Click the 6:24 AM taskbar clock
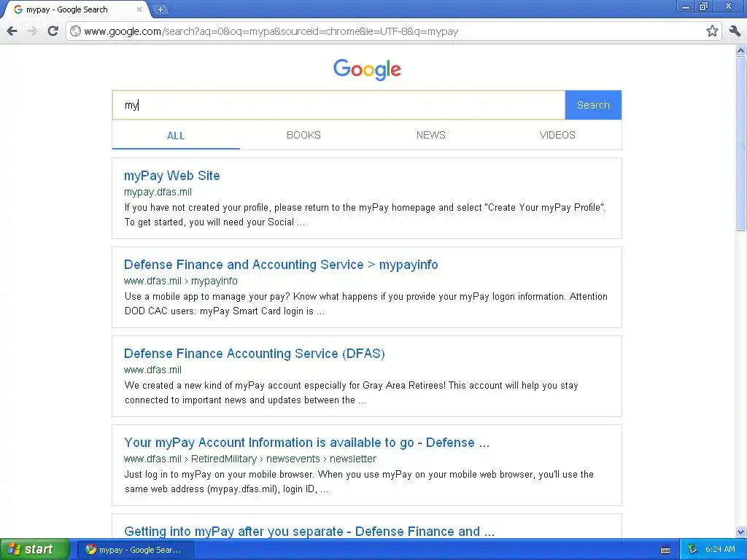 click(x=720, y=550)
